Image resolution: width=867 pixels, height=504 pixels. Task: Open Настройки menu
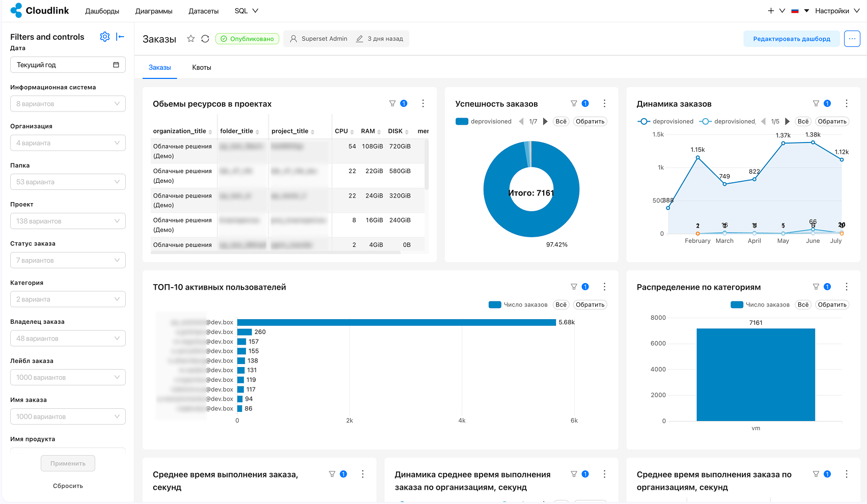pyautogui.click(x=837, y=11)
